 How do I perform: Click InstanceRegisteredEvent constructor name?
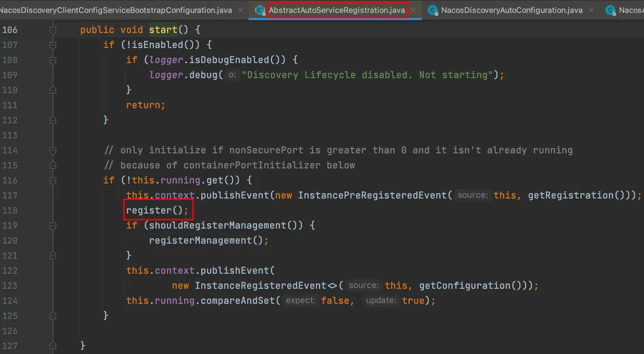click(x=261, y=285)
